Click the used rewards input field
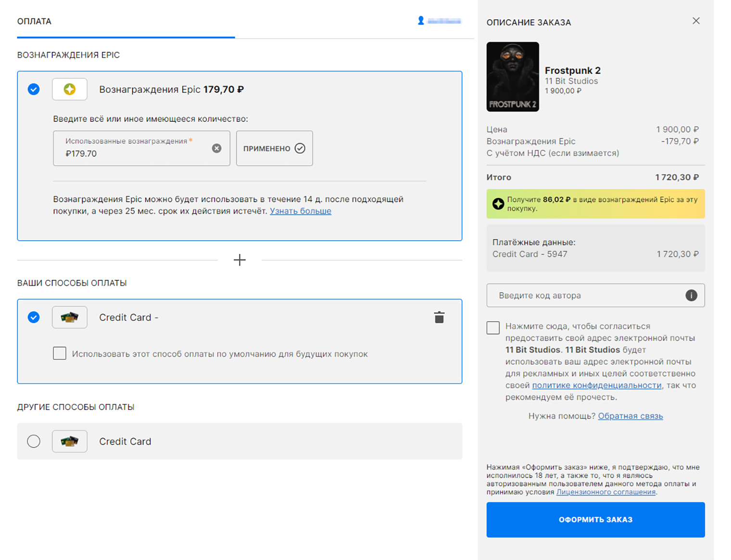Viewport: 731px width, 560px height. click(x=141, y=148)
